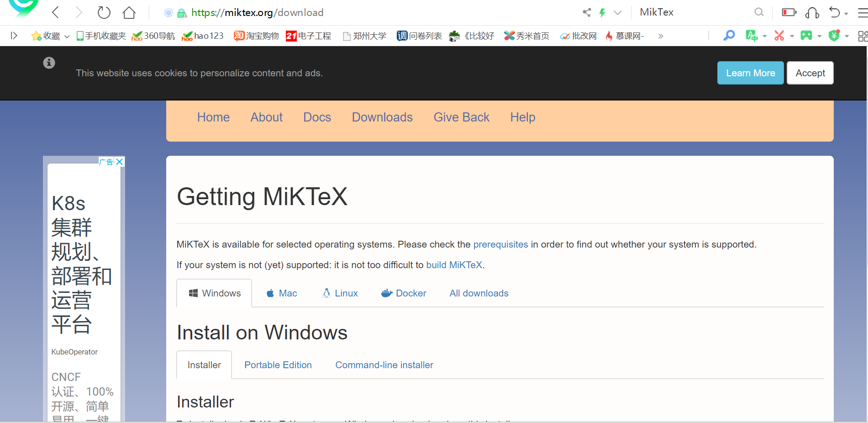Close the sidebar ad with X
The image size is (868, 423).
(x=120, y=162)
